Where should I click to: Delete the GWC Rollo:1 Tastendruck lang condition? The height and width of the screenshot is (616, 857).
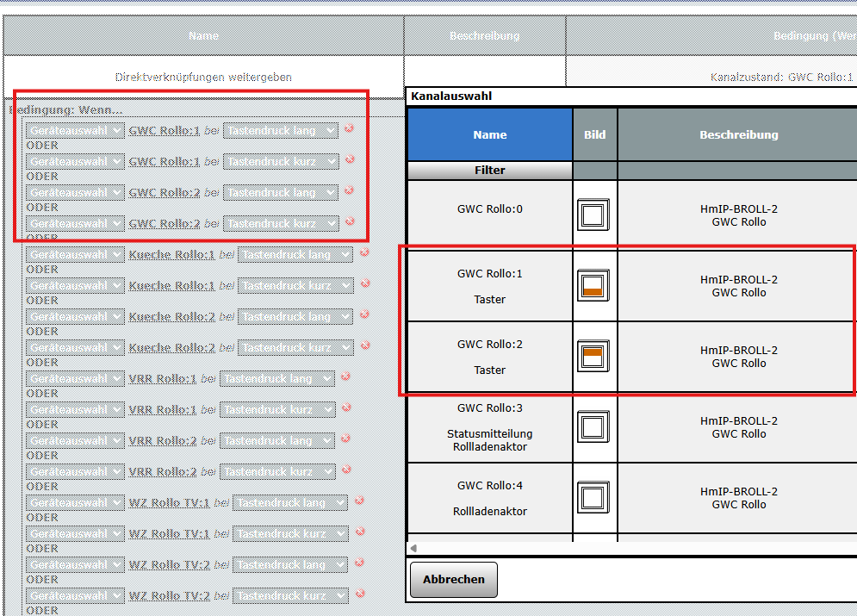[x=349, y=129]
